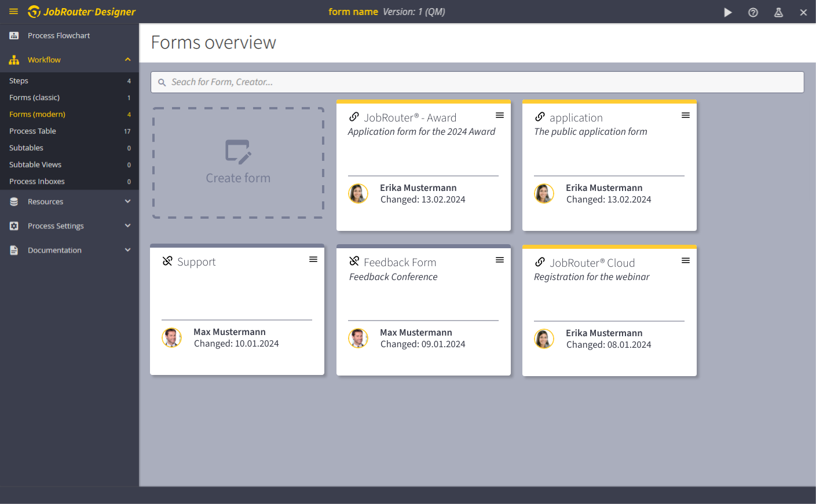Screen dimensions: 816x504
Task: Click link icon on application card
Action: tap(540, 117)
